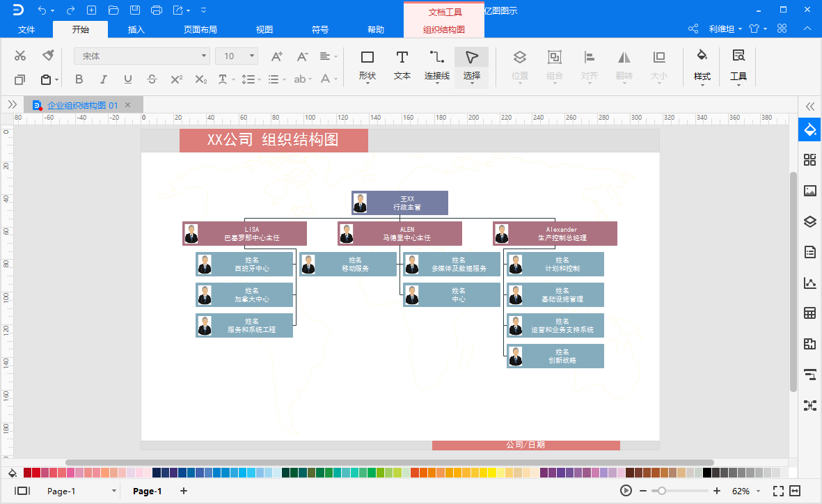Click the 样式 style button
The image size is (822, 504).
click(x=702, y=65)
